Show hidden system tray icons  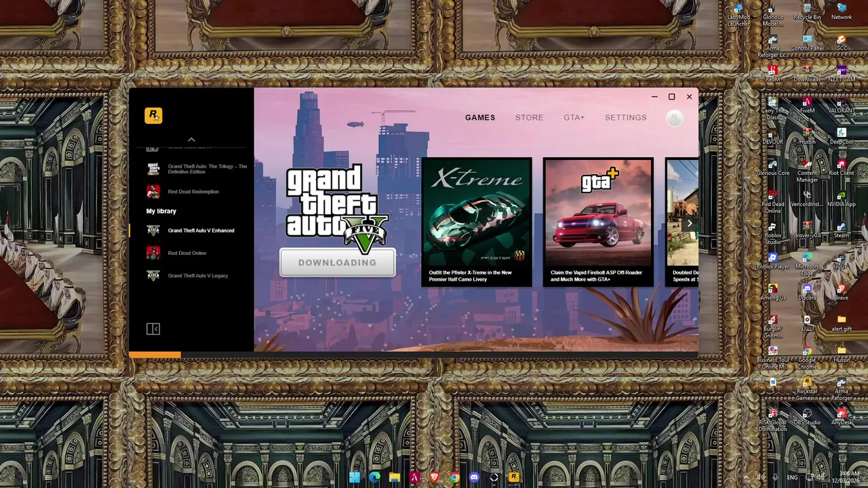(x=745, y=477)
